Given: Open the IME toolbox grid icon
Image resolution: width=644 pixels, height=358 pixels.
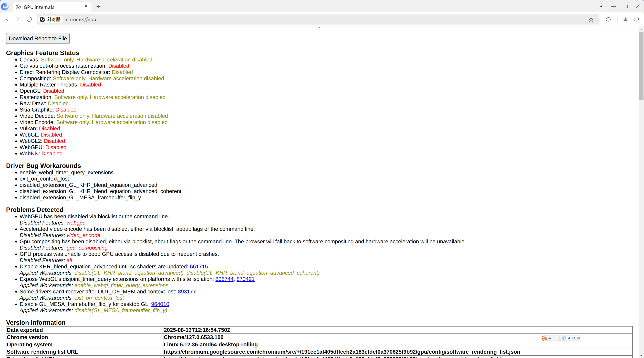Looking at the screenshot, I should [x=578, y=338].
